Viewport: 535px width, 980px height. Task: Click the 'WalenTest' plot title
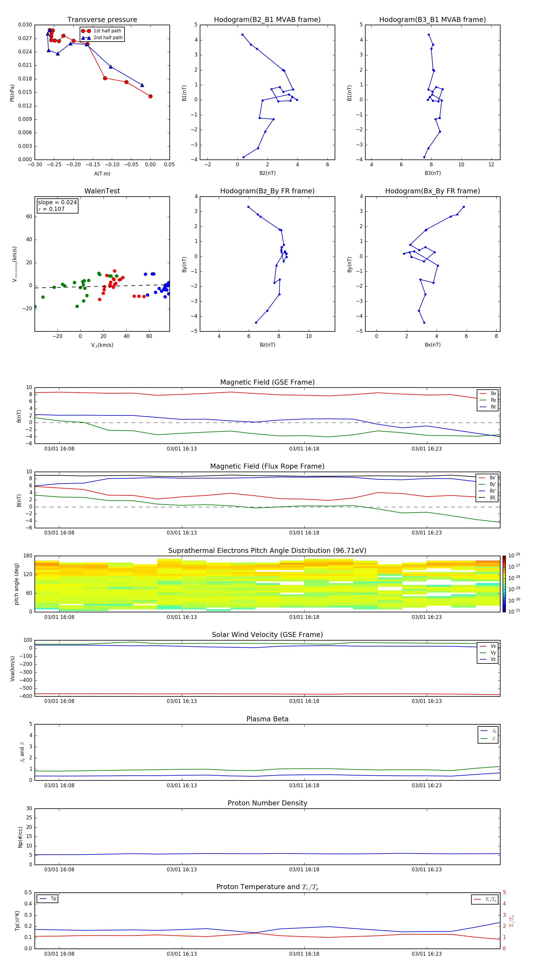[x=102, y=191]
